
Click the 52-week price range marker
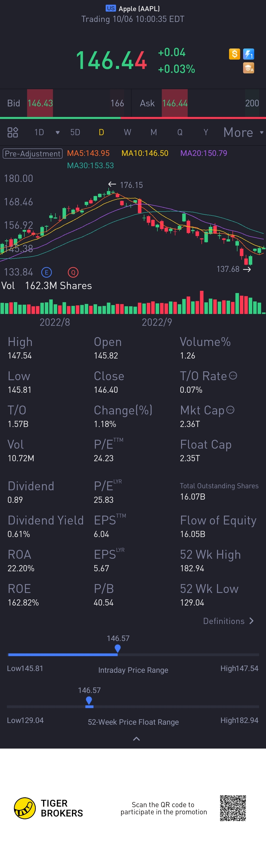click(x=89, y=701)
